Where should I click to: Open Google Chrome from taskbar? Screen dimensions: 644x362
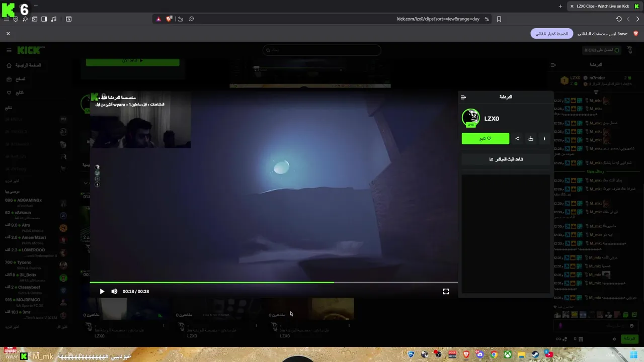coord(494,354)
